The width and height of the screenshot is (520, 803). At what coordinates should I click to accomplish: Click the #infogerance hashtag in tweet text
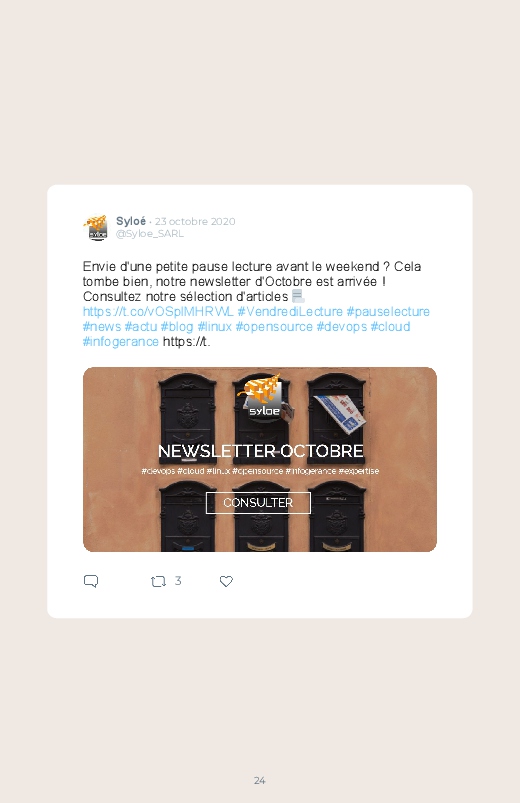pos(120,342)
